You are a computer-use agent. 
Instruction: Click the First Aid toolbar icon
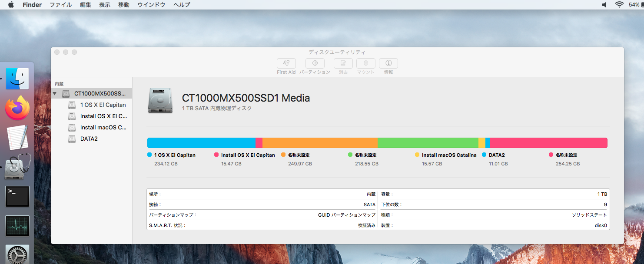(286, 63)
